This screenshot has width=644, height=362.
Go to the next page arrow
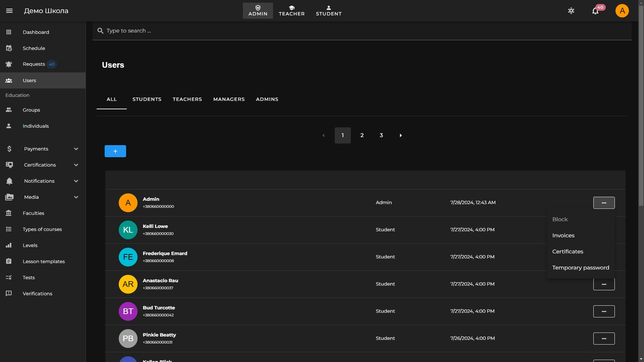pos(400,135)
